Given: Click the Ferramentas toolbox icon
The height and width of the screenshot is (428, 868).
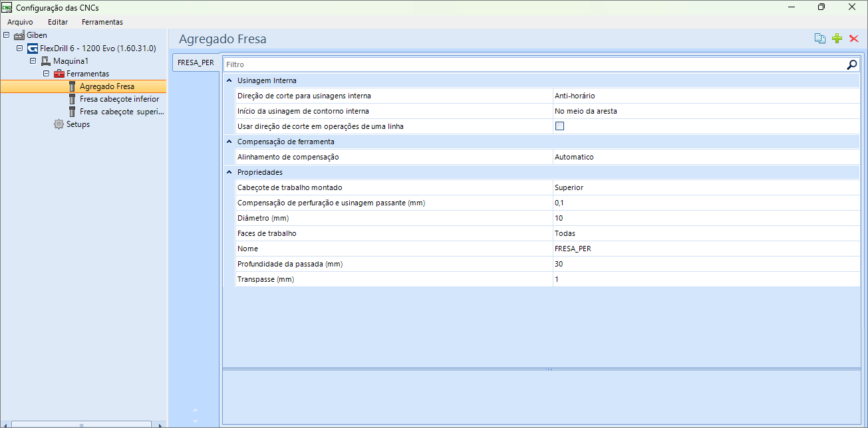Looking at the screenshot, I should tap(59, 74).
